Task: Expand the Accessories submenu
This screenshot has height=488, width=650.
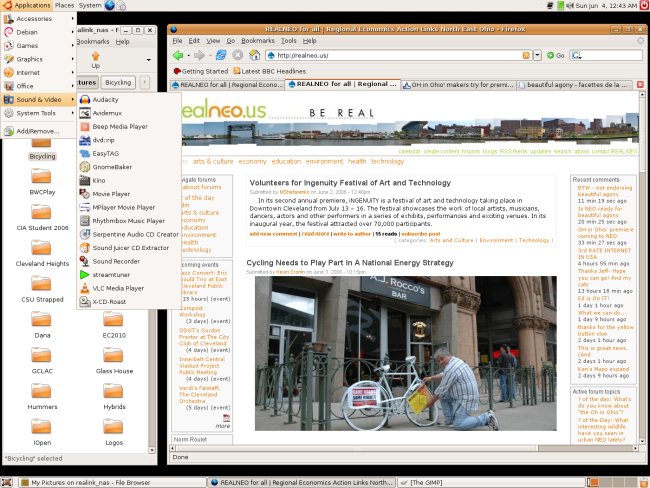Action: coord(39,19)
